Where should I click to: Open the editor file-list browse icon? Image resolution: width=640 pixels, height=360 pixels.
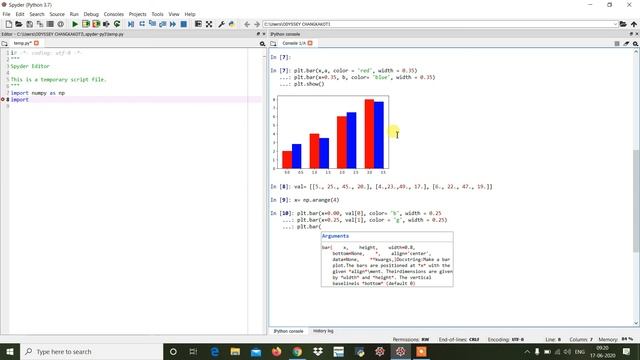pyautogui.click(x=4, y=43)
